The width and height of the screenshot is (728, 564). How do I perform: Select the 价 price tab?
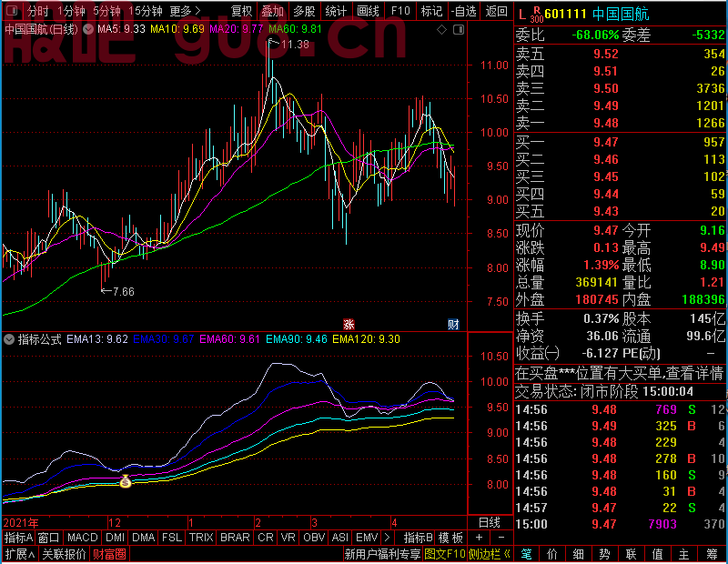pyautogui.click(x=552, y=554)
